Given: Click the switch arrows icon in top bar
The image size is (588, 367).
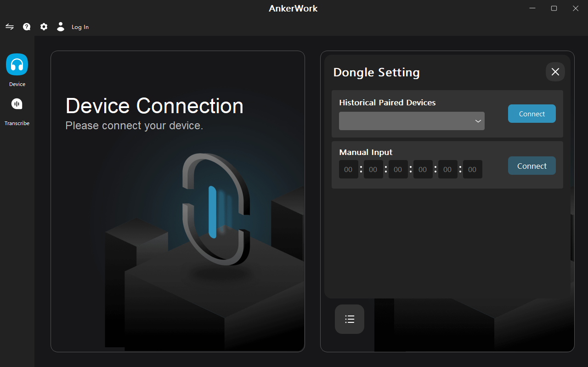Looking at the screenshot, I should (10, 27).
